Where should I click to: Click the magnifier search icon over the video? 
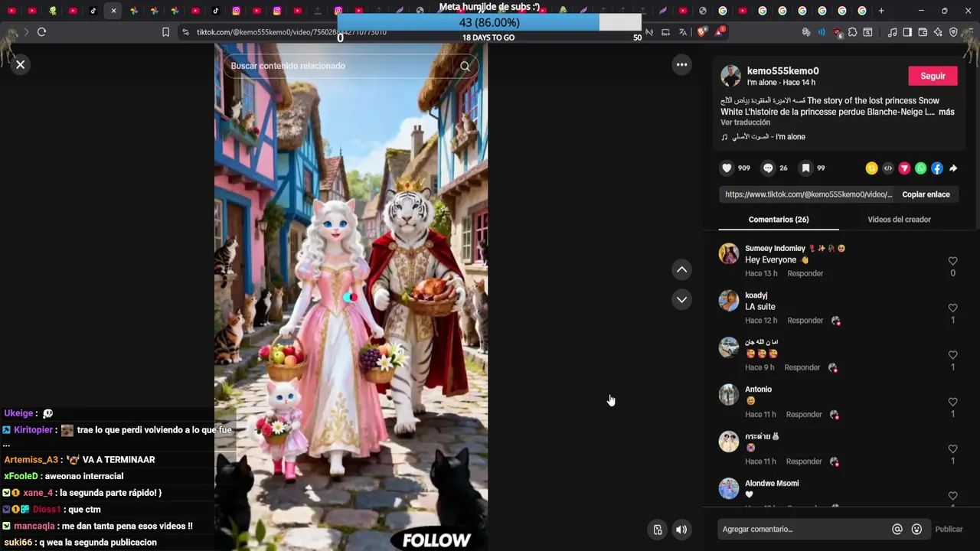click(x=465, y=66)
